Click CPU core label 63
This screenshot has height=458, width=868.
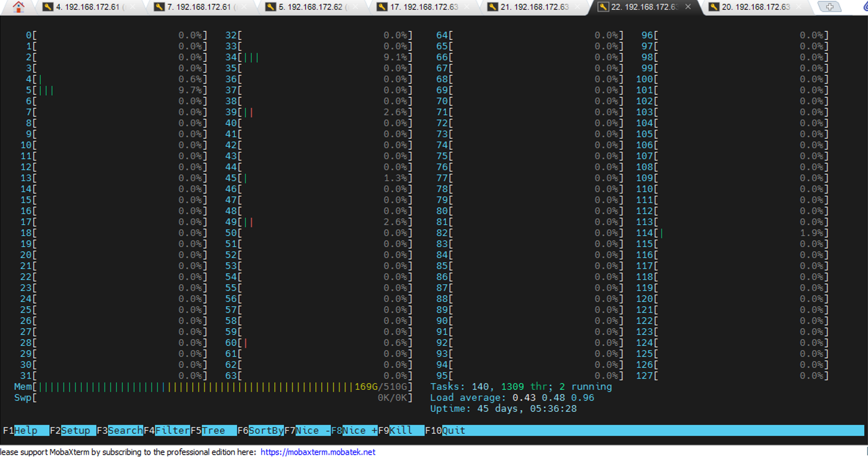tap(231, 376)
